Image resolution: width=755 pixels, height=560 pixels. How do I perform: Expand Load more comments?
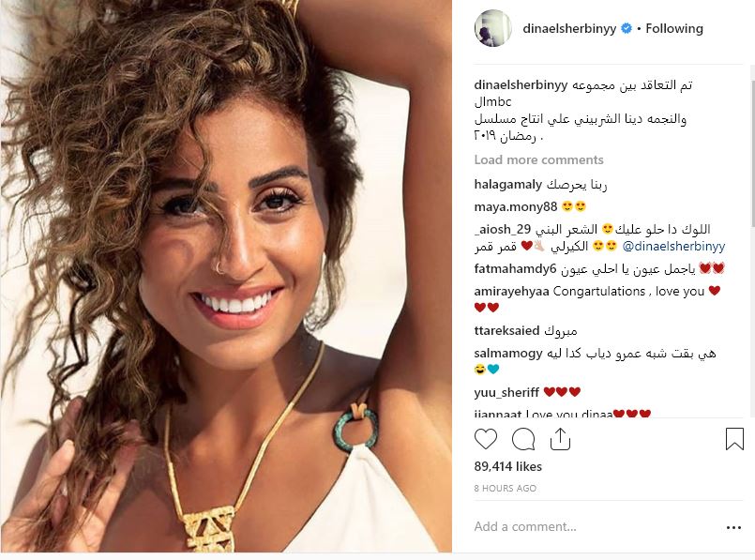(x=538, y=159)
